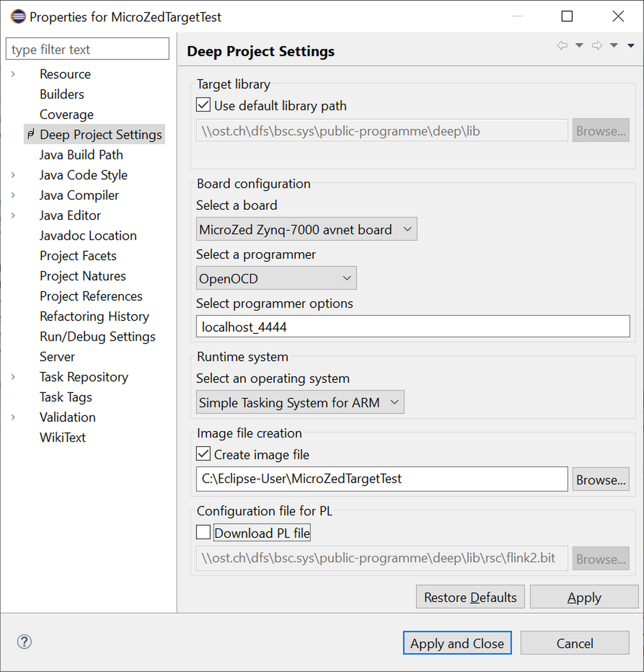Open forward history dropdown arrow
644x672 pixels.
tap(614, 46)
